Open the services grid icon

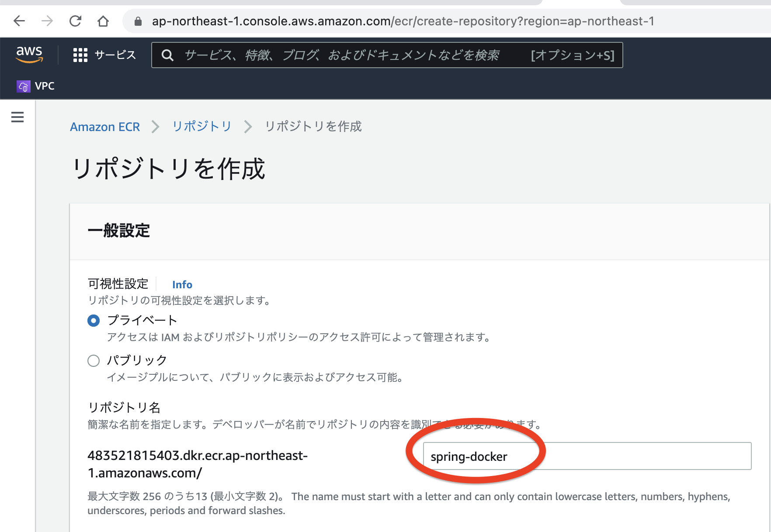tap(80, 55)
